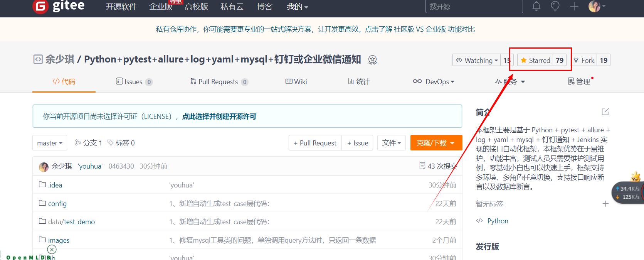Click the lightbulb tips icon

pos(555,6)
